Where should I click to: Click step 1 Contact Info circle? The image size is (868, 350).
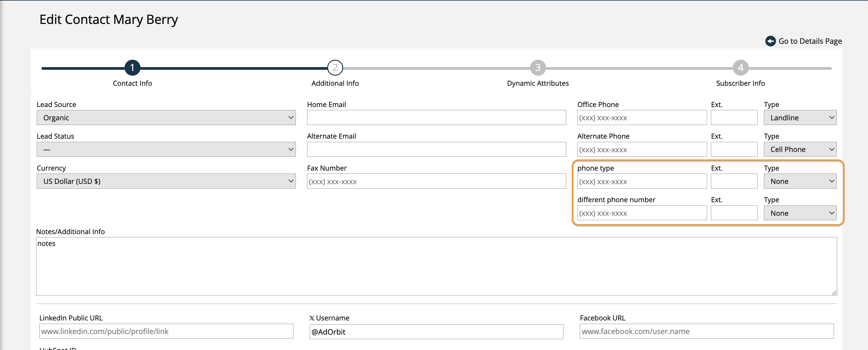133,68
